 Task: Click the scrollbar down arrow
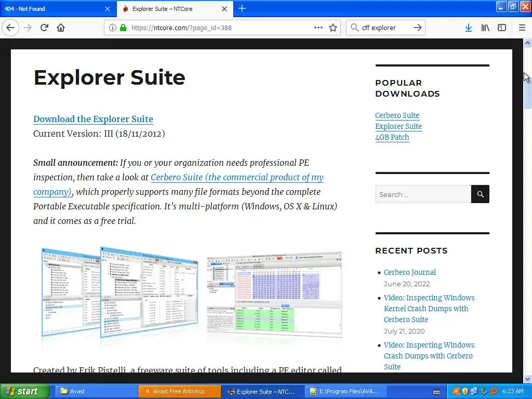tap(527, 378)
